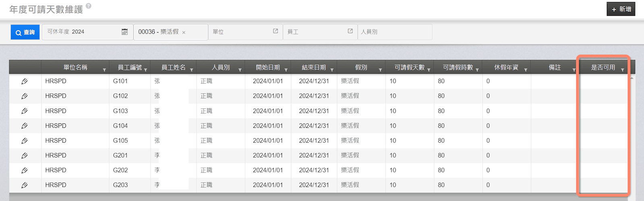Edit the G202 employee record via pencil
The height and width of the screenshot is (201, 644).
pos(25,170)
